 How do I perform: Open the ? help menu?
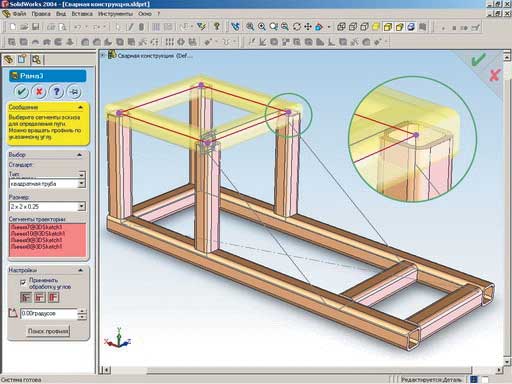159,14
